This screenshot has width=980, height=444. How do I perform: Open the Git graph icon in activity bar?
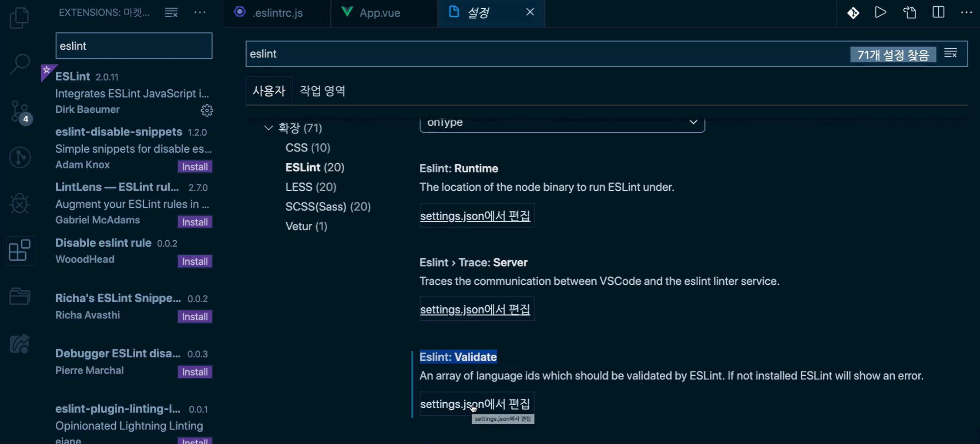[20, 157]
